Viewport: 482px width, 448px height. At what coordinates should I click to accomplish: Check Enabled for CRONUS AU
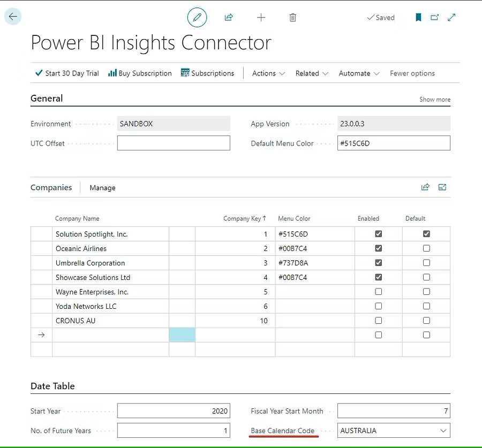coord(379,321)
